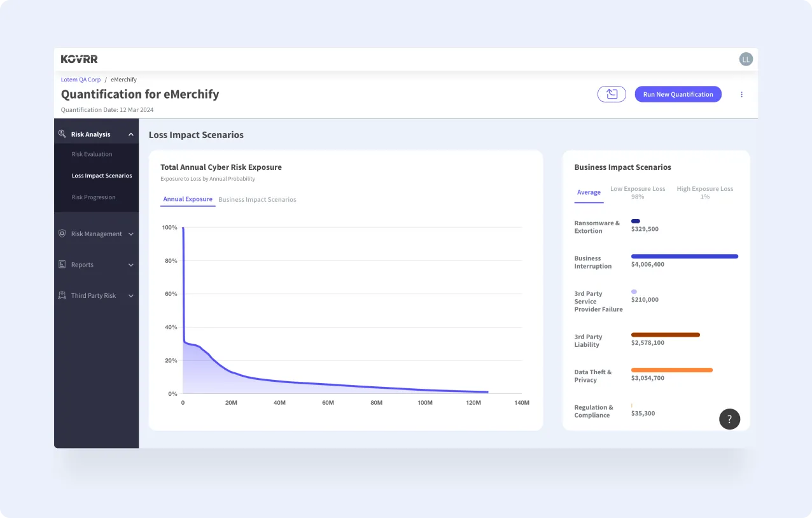
Task: Open the help question mark bubble
Action: click(x=729, y=419)
